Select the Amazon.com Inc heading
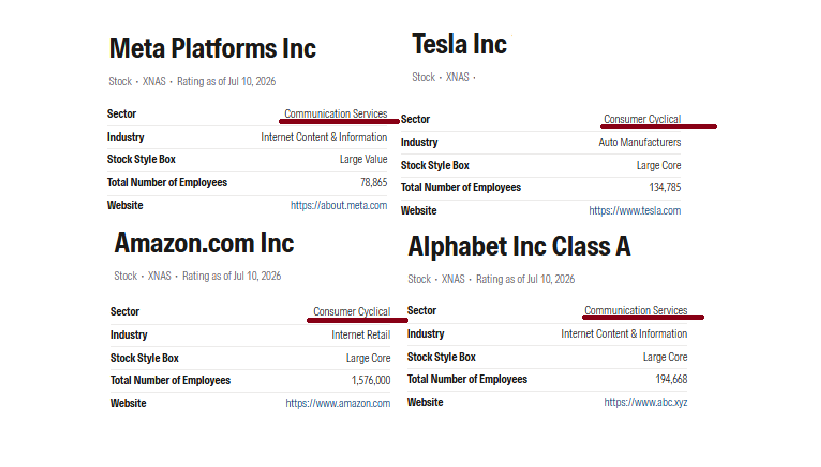The image size is (821, 467). coord(204,243)
